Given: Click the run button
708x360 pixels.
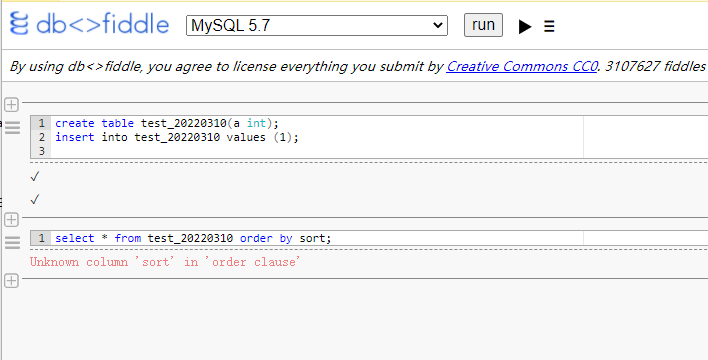Looking at the screenshot, I should click(x=483, y=25).
